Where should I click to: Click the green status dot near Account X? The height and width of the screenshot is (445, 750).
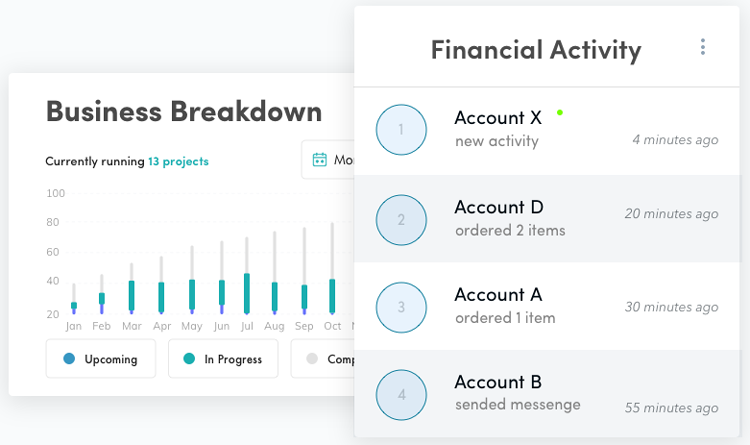click(x=560, y=113)
